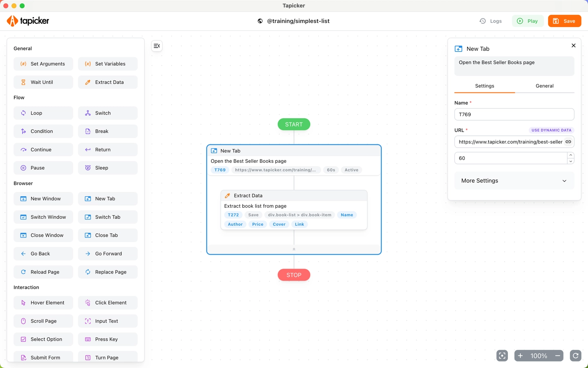The height and width of the screenshot is (368, 588).
Task: Click the Price field tag
Action: coord(258,224)
